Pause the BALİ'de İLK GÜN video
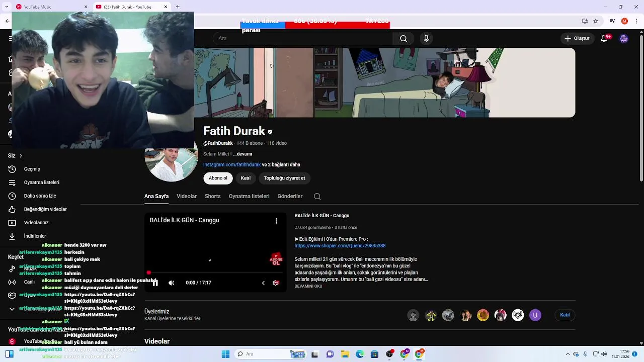Image resolution: width=644 pixels, height=362 pixels. pyautogui.click(x=155, y=283)
